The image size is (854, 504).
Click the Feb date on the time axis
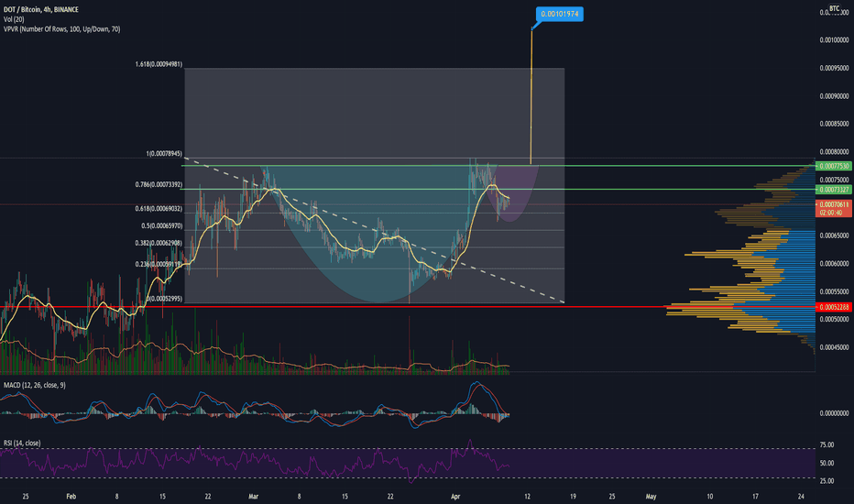tap(71, 497)
